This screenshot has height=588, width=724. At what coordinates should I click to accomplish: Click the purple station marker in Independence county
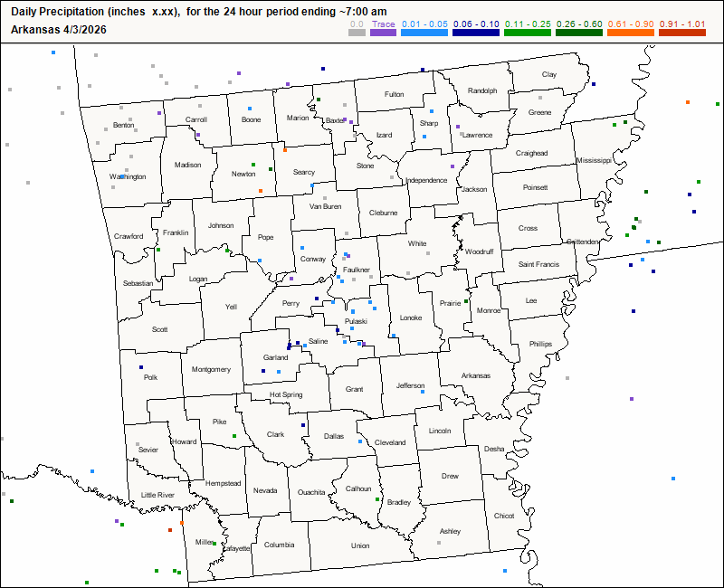click(452, 166)
